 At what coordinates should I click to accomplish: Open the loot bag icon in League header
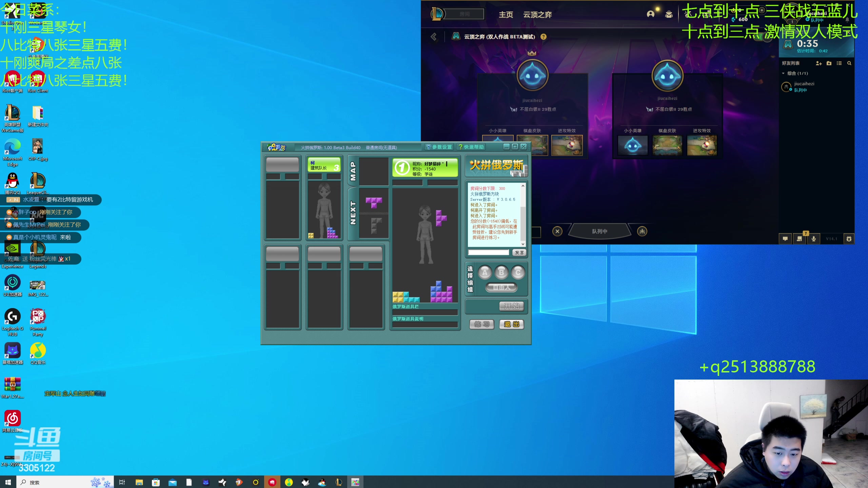669,14
